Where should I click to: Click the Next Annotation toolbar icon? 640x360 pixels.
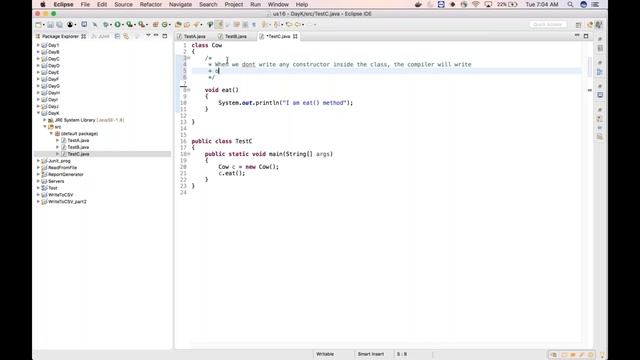coord(265,25)
